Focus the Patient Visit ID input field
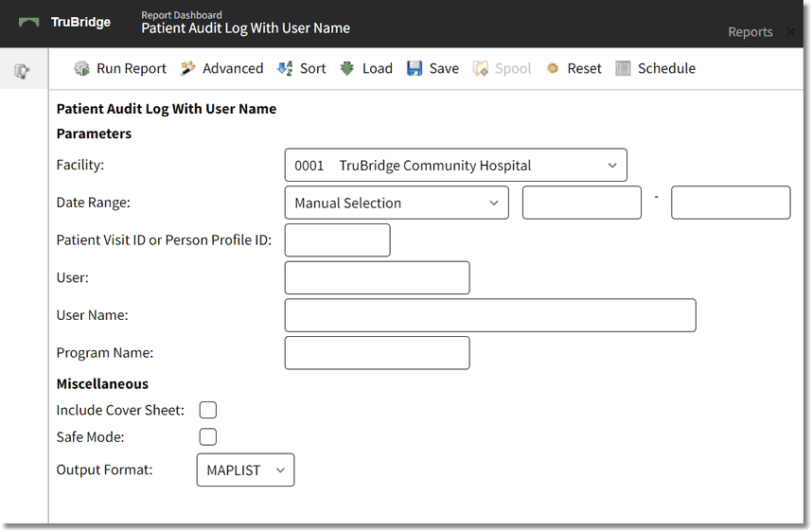812x532 pixels. pyautogui.click(x=338, y=239)
